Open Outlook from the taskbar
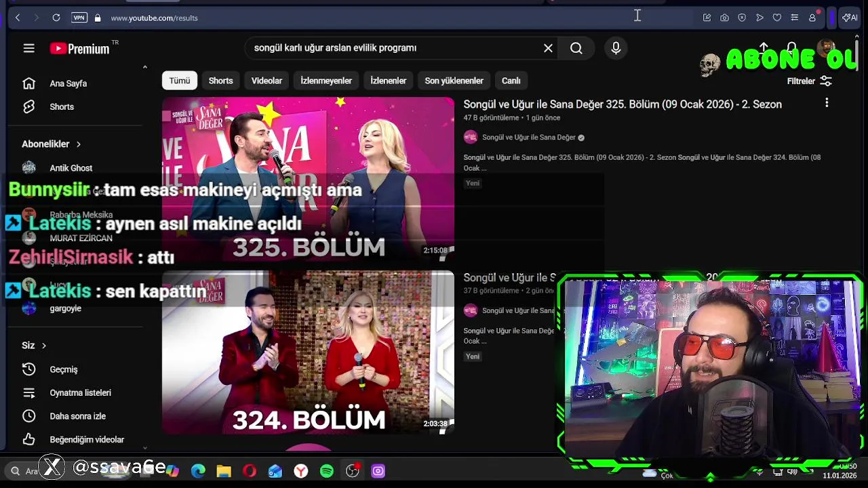868x488 pixels. 275,471
